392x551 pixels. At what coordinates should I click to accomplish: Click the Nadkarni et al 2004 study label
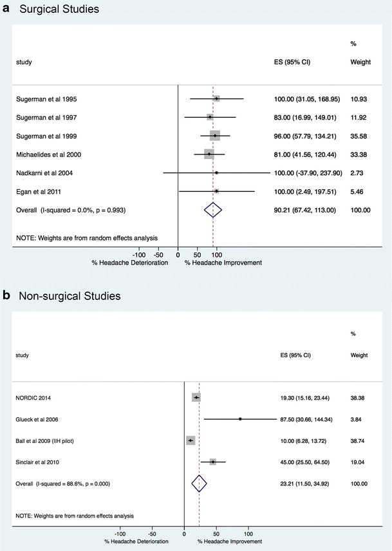tap(44, 173)
